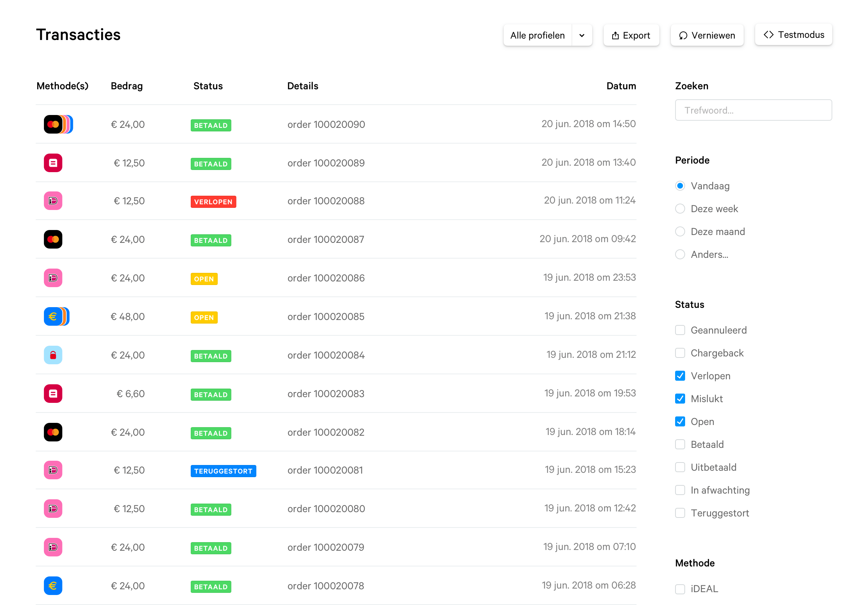The width and height of the screenshot is (868, 605).
Task: Sort by the Datum column header
Action: pyautogui.click(x=621, y=86)
